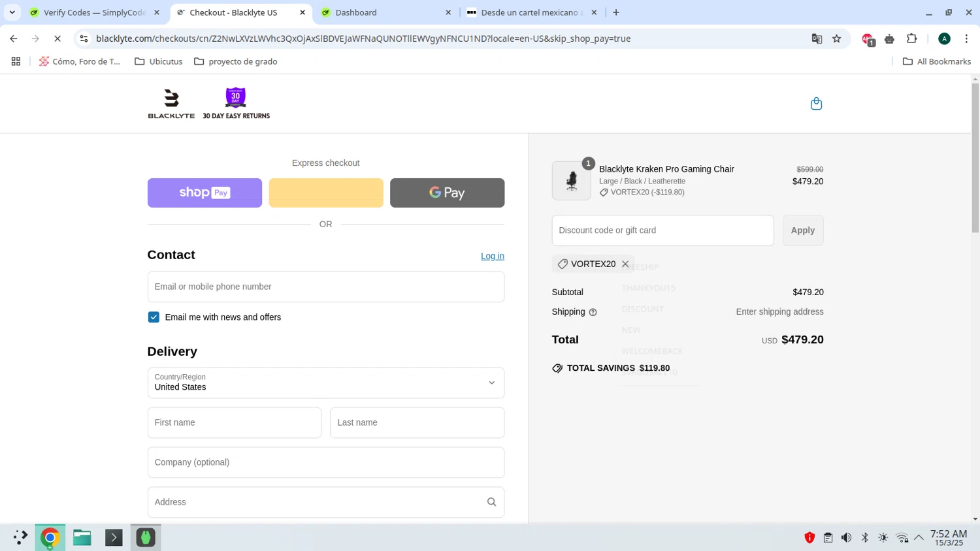
Task: Open site information icon in address bar
Action: click(x=84, y=39)
